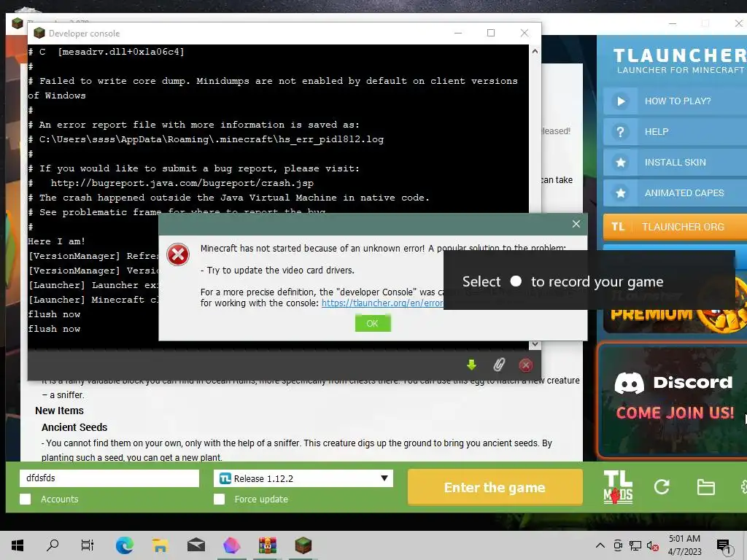Click the Minecraft block taskbar icon

pos(303,545)
